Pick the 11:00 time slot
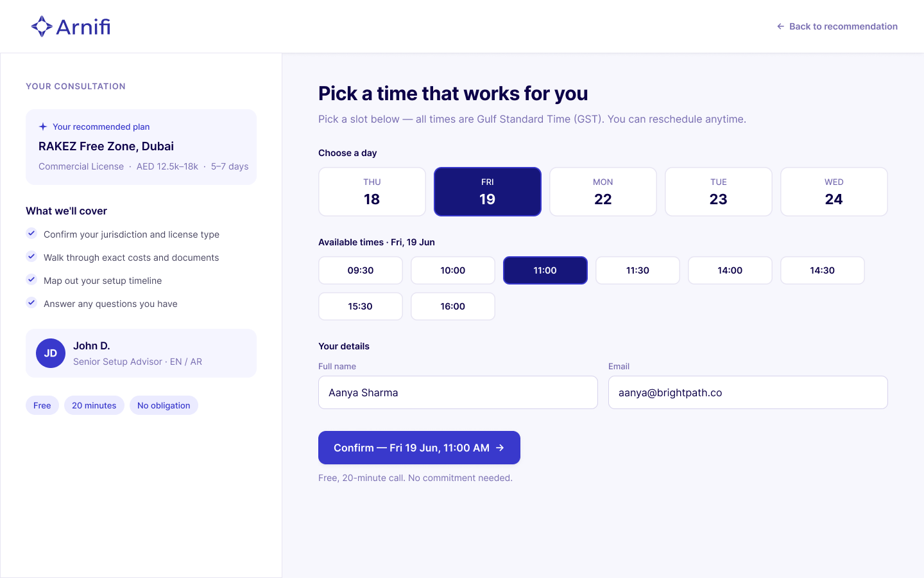The width and height of the screenshot is (924, 578). (545, 270)
